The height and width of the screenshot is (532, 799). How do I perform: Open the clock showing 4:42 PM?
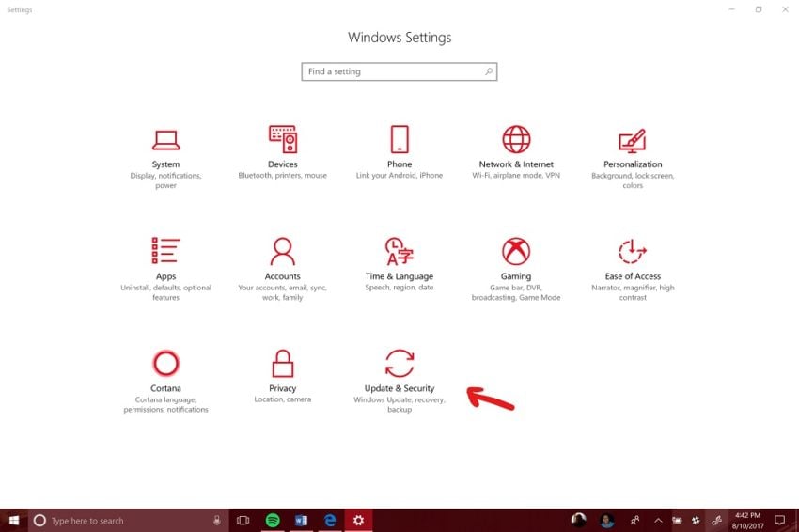747,521
